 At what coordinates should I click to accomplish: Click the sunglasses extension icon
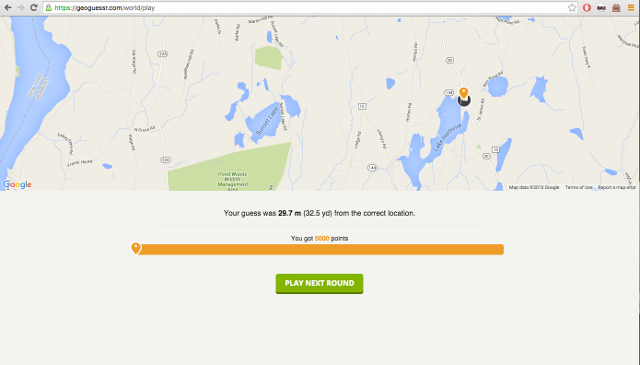click(601, 8)
